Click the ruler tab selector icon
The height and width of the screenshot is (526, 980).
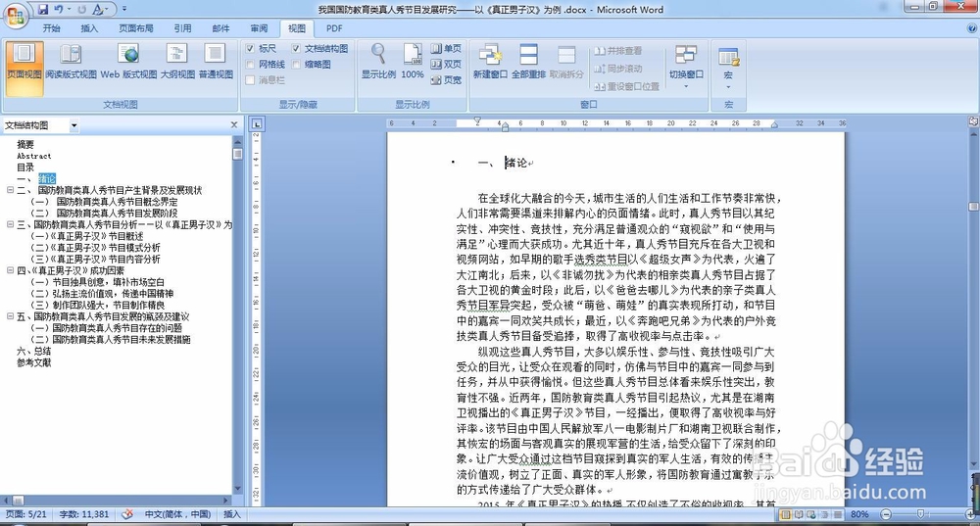257,124
